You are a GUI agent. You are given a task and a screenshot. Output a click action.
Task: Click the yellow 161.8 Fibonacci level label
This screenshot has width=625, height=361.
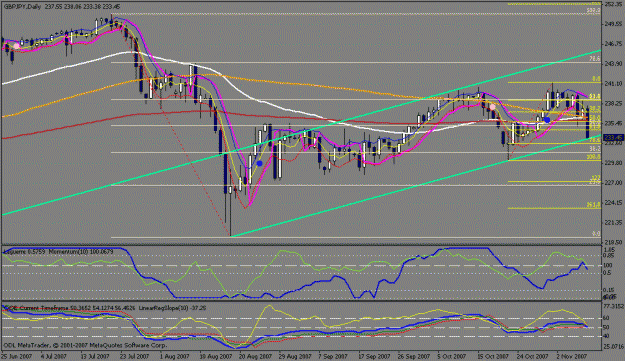pyautogui.click(x=594, y=205)
